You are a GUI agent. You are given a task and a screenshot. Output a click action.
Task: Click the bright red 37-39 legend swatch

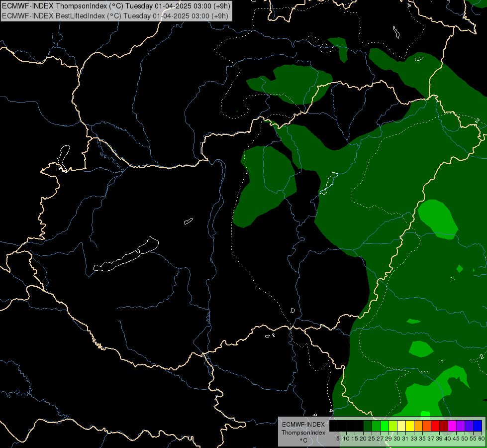click(435, 426)
